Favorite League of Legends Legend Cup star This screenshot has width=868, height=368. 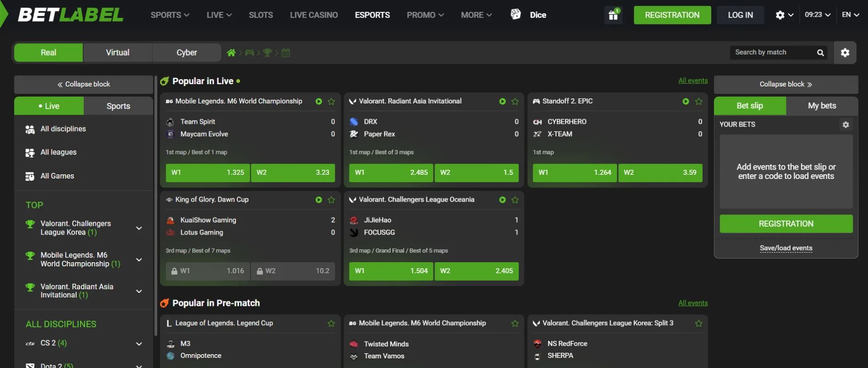coord(331,323)
